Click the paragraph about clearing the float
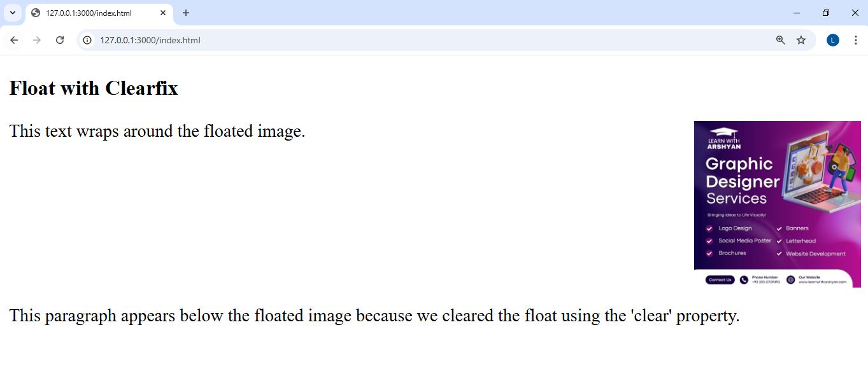The image size is (868, 376). click(374, 316)
